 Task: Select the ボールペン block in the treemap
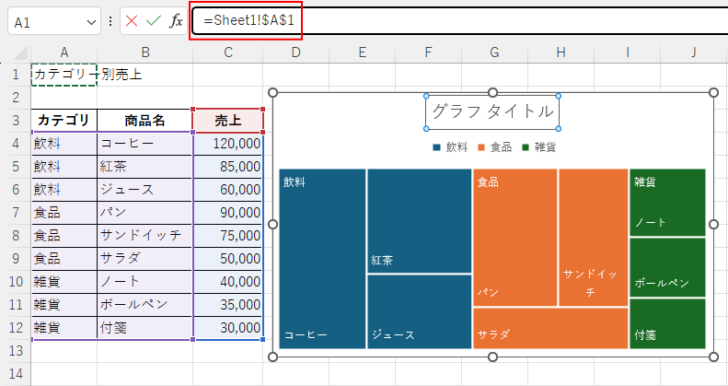point(668,268)
